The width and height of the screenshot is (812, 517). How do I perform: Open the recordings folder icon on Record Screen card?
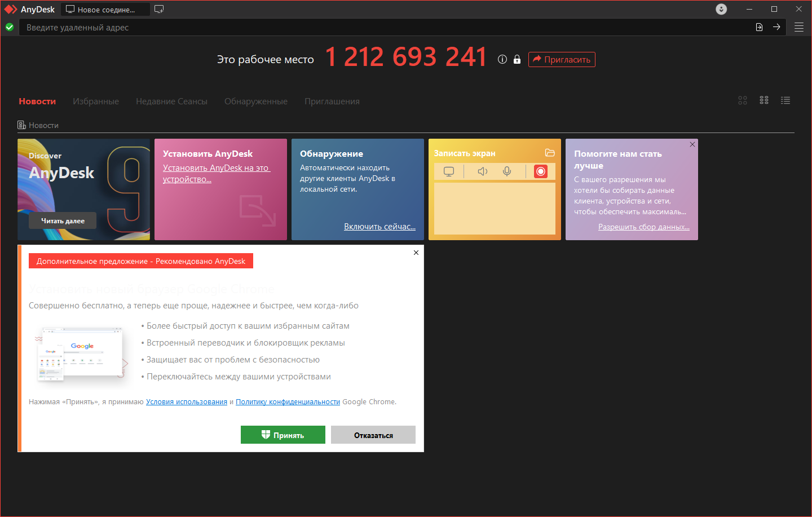(550, 153)
